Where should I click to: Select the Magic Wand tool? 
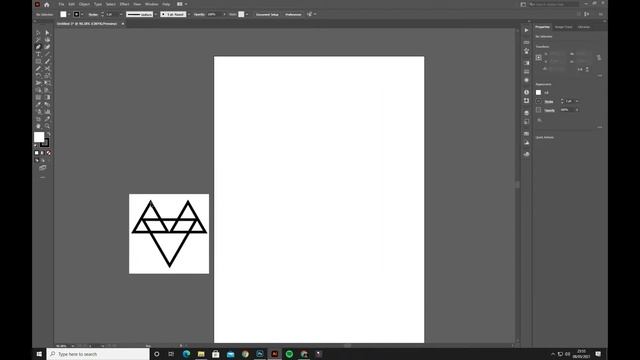coord(38,40)
